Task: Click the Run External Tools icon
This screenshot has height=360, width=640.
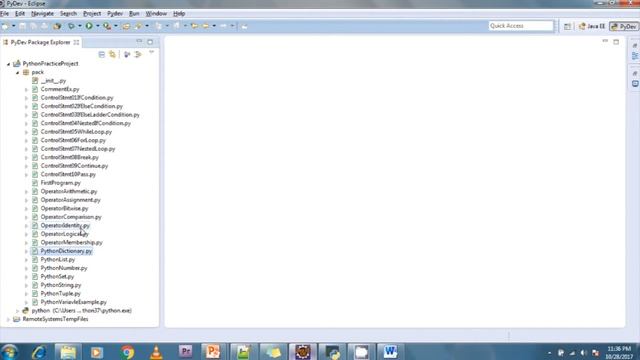Action: [107, 26]
